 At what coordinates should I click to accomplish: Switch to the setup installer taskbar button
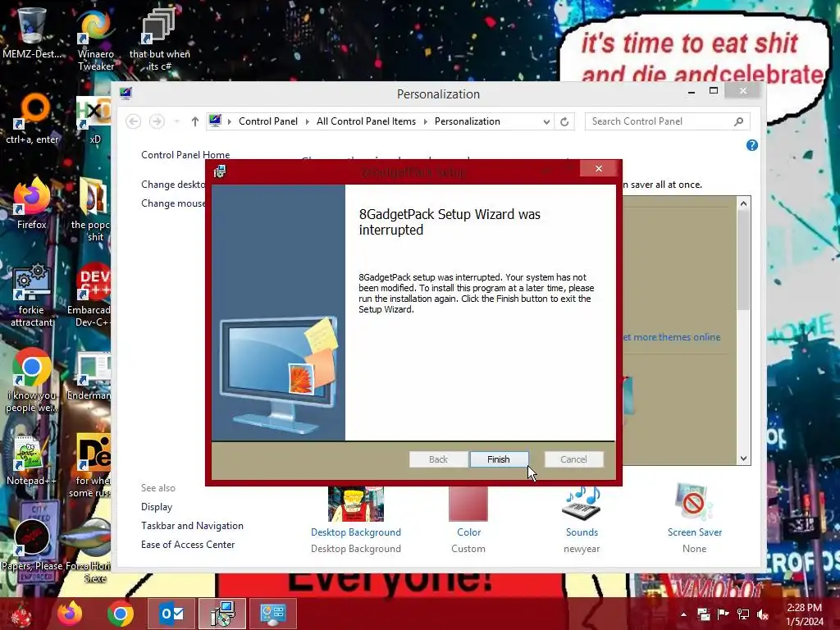point(222,614)
